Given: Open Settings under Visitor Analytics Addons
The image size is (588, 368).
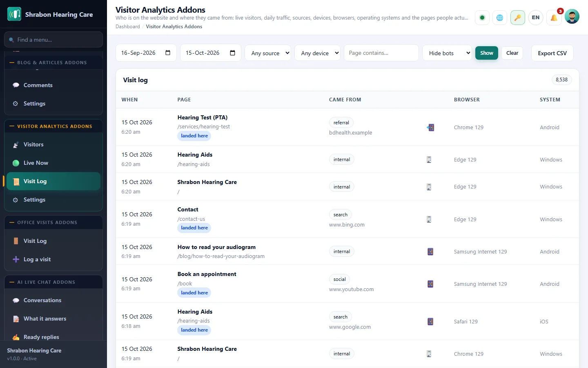Looking at the screenshot, I should pos(53,200).
